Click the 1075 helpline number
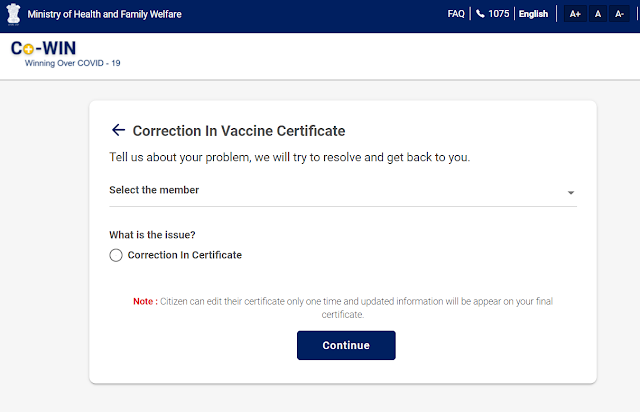Image resolution: width=640 pixels, height=412 pixels. coord(498,14)
